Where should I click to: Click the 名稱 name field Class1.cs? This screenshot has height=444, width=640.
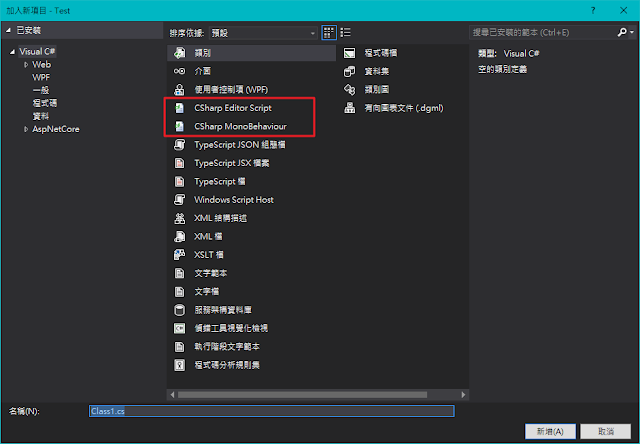271,411
